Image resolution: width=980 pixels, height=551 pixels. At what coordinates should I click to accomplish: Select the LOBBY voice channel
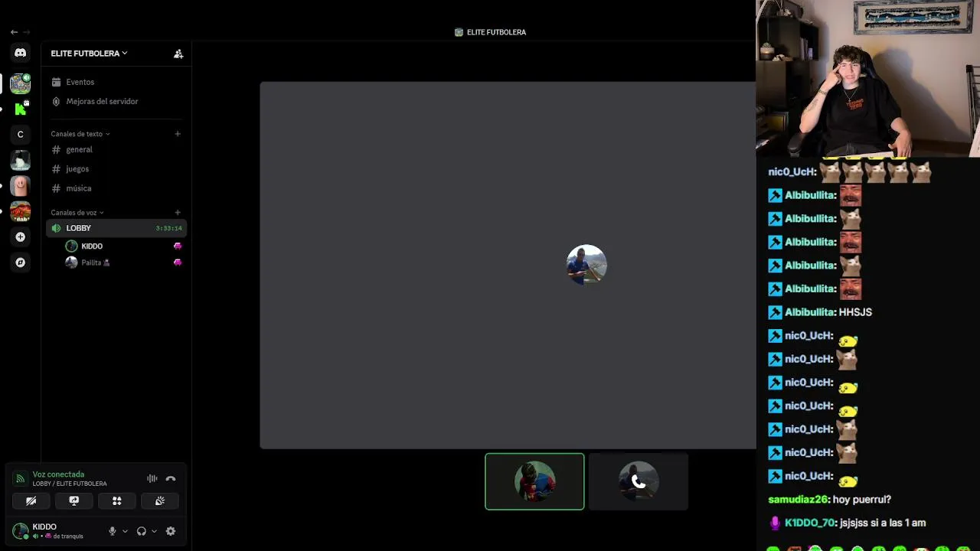(116, 228)
